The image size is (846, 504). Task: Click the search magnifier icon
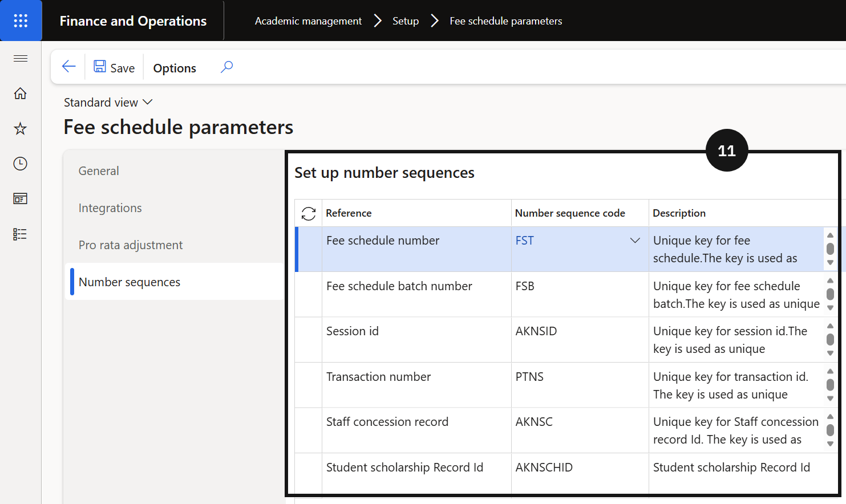[226, 67]
